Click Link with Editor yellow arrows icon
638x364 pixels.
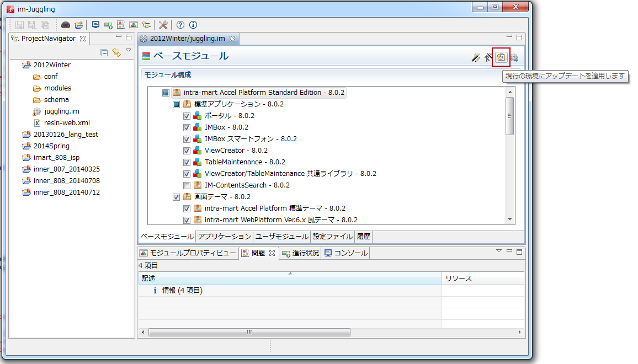[x=116, y=52]
